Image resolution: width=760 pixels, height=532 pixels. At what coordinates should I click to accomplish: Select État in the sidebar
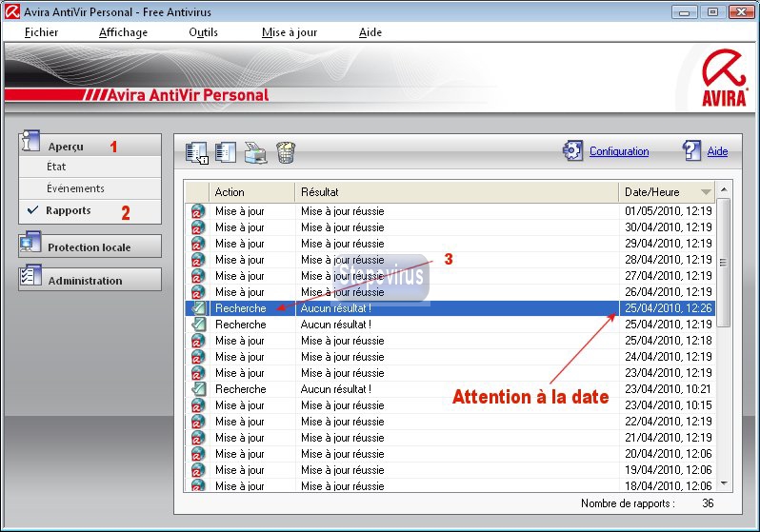pyautogui.click(x=90, y=167)
